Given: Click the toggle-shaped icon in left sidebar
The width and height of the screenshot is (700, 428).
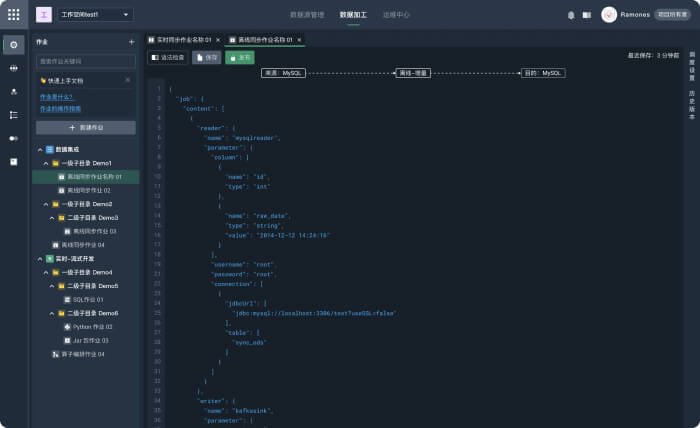Looking at the screenshot, I should click(x=14, y=138).
